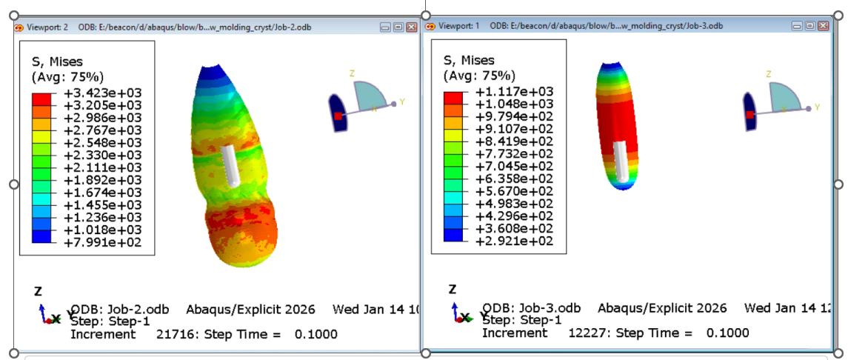Pick the cyan band in Viewport 1 legend

pyautogui.click(x=453, y=198)
